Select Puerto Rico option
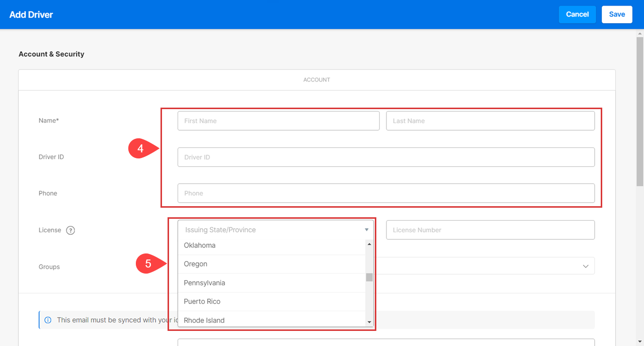644x346 pixels. pyautogui.click(x=272, y=301)
